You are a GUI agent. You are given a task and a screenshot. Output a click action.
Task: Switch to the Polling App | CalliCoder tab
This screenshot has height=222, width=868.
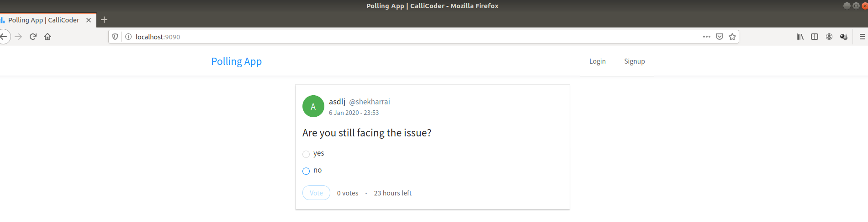click(43, 20)
